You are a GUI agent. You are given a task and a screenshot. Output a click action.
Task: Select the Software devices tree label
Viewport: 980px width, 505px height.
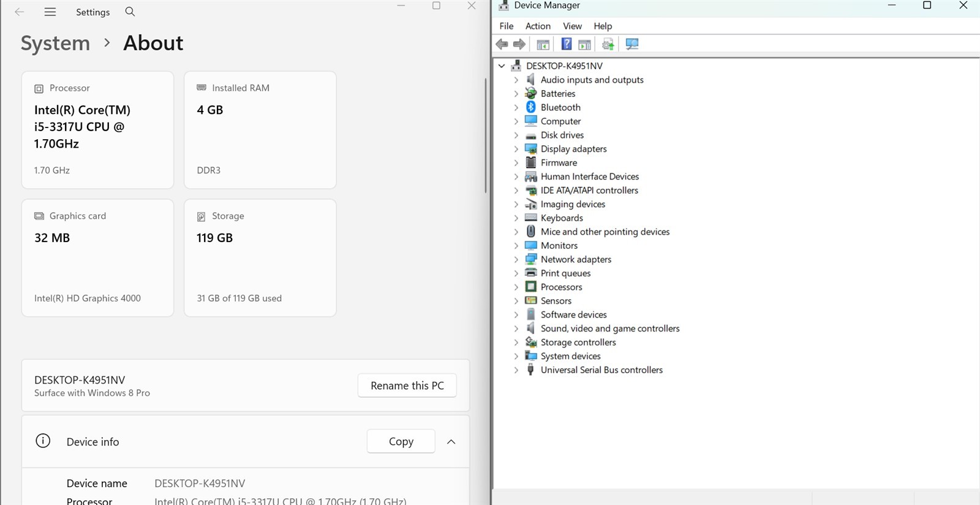(574, 314)
